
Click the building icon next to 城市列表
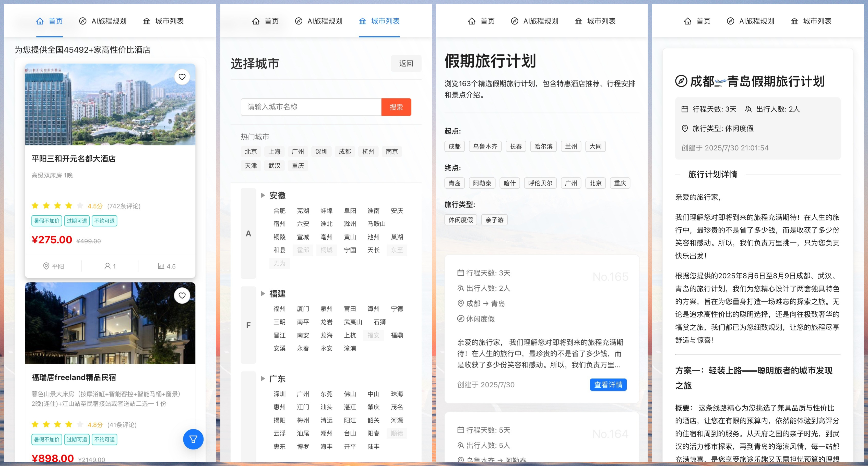(x=146, y=21)
